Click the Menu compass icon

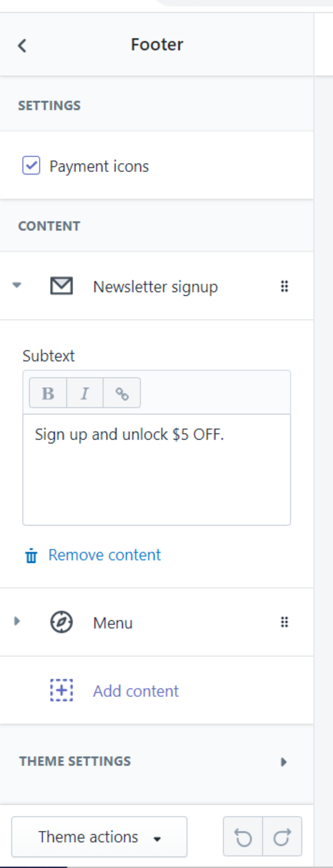coord(61,622)
